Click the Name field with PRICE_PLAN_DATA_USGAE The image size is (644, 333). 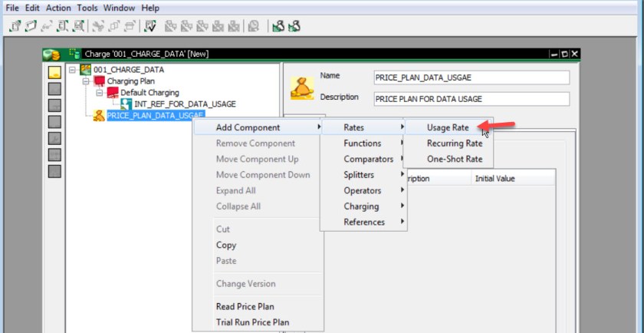pyautogui.click(x=472, y=77)
